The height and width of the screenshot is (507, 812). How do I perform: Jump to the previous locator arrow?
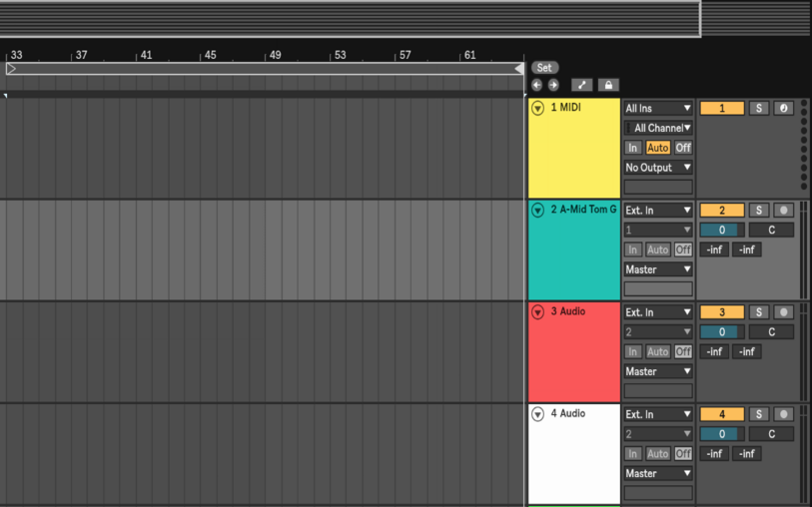[x=537, y=85]
